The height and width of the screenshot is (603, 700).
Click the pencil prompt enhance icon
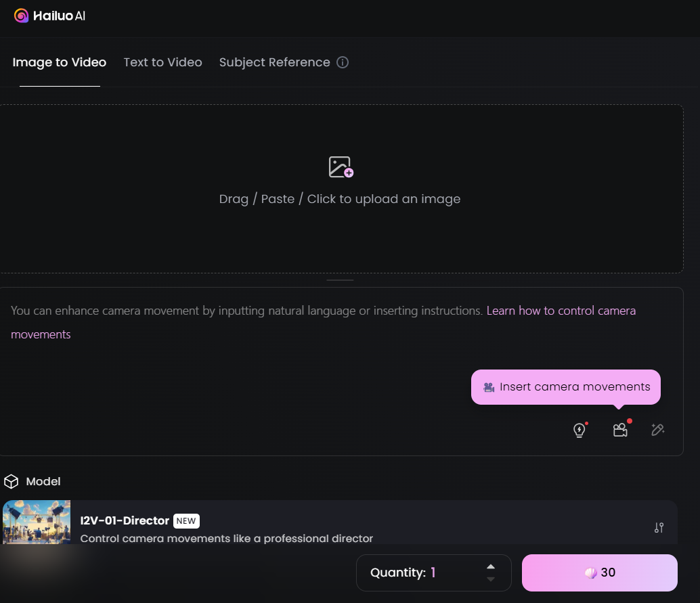(x=657, y=430)
